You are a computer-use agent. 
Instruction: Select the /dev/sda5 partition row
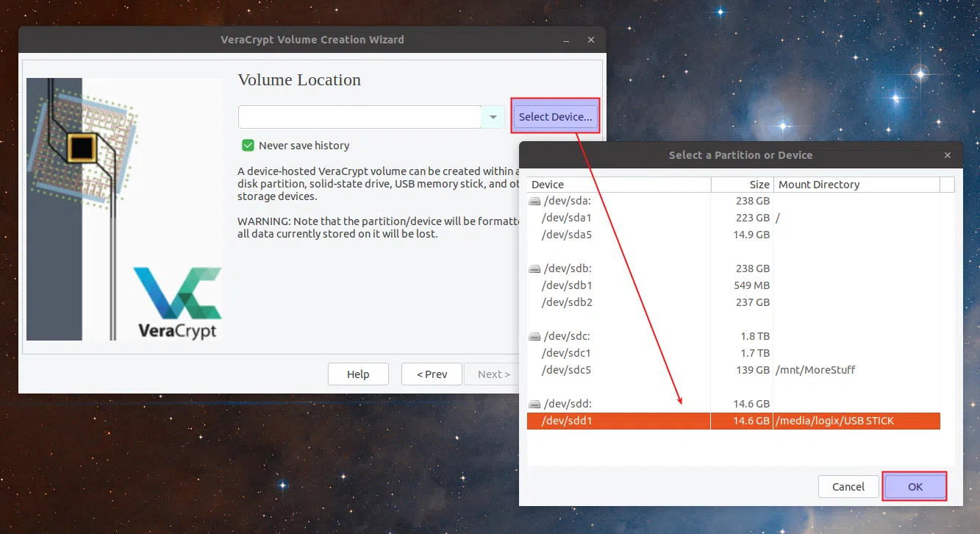(734, 235)
